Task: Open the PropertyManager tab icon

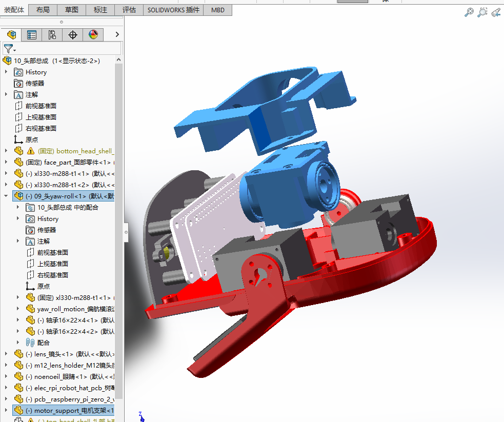Action: pos(31,35)
